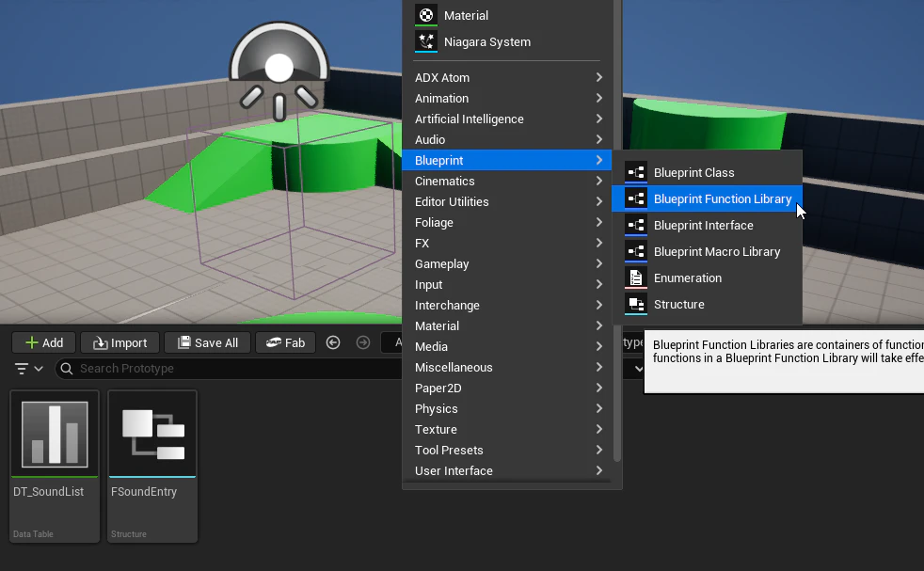
Task: Expand the ADX Atom submenu
Action: pyautogui.click(x=509, y=78)
